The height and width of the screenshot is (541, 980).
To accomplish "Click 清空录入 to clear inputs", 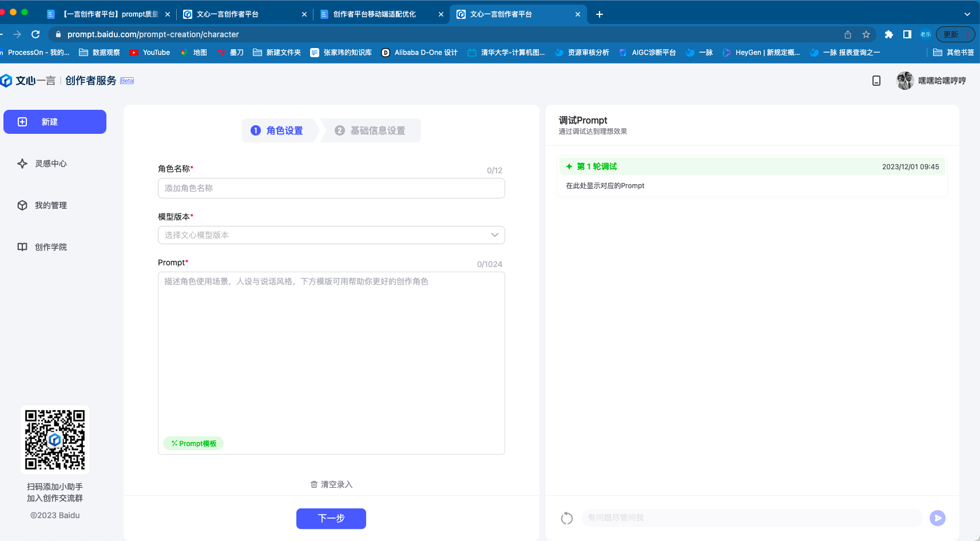I will click(x=331, y=484).
